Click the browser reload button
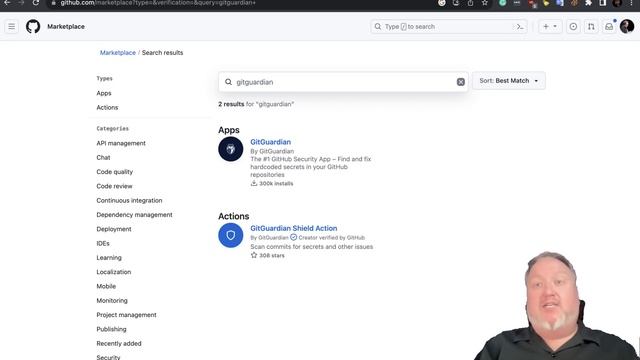 pos(36,3)
